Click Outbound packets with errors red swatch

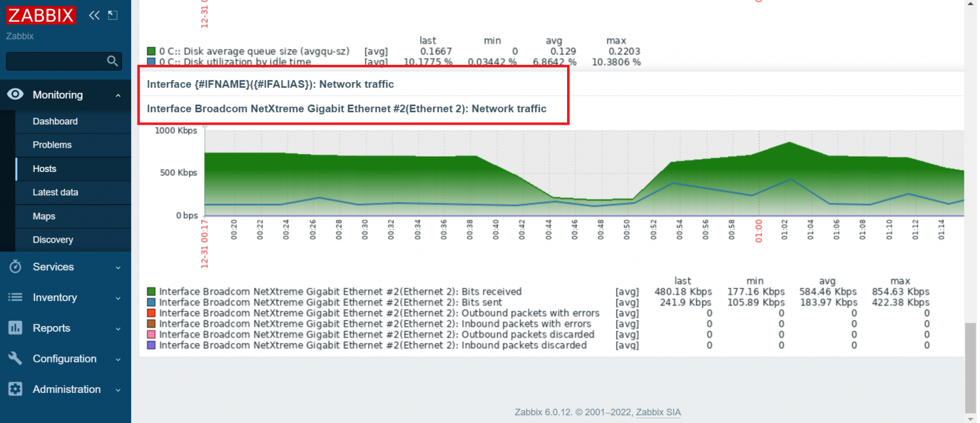point(152,313)
